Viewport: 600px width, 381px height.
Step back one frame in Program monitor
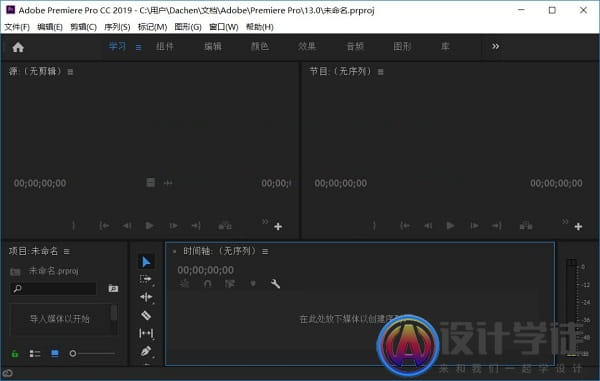(428, 226)
